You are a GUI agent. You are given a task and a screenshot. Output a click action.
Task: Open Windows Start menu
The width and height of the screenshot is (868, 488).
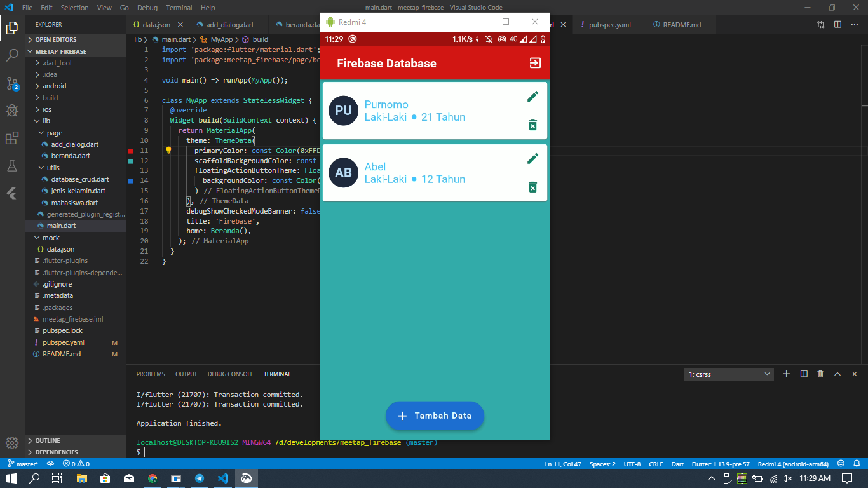coord(12,478)
